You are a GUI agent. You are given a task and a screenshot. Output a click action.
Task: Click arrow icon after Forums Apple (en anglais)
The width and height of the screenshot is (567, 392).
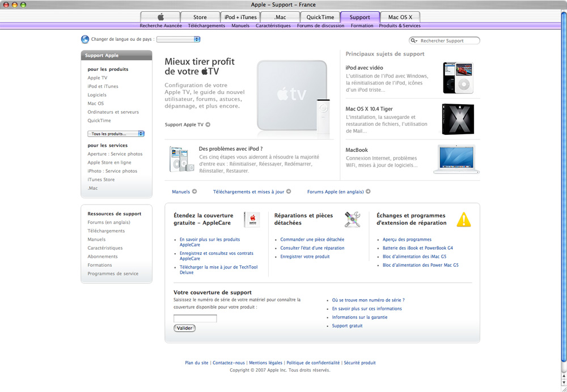point(368,191)
